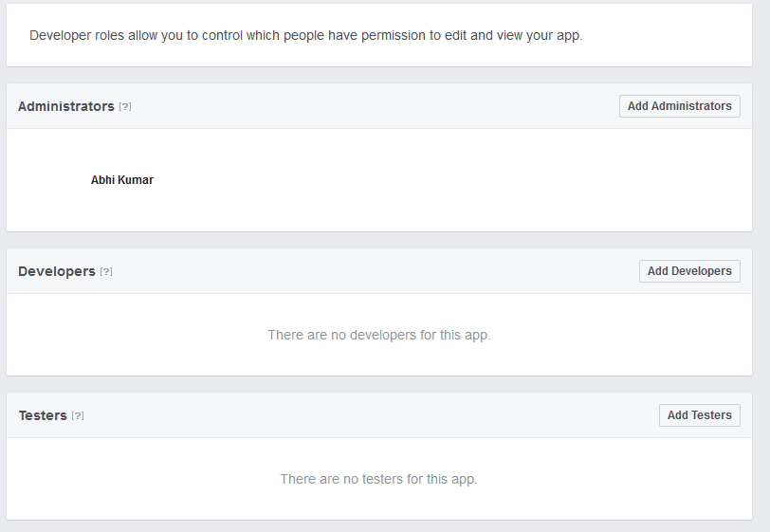Click the Add Administrators button
This screenshot has width=770, height=532.
click(x=679, y=106)
